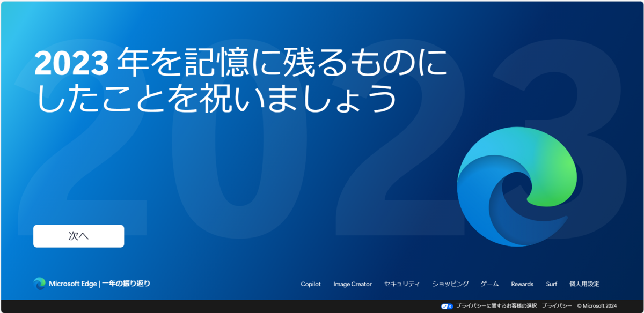Go to Image Creator section
This screenshot has width=644, height=313.
pyautogui.click(x=353, y=284)
